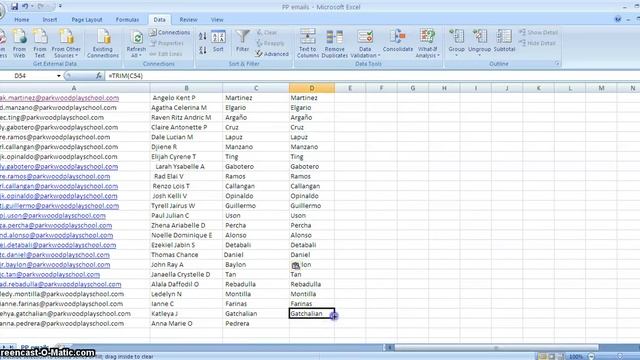Switch to the Formulas tab
This screenshot has width=640, height=360.
point(127,20)
